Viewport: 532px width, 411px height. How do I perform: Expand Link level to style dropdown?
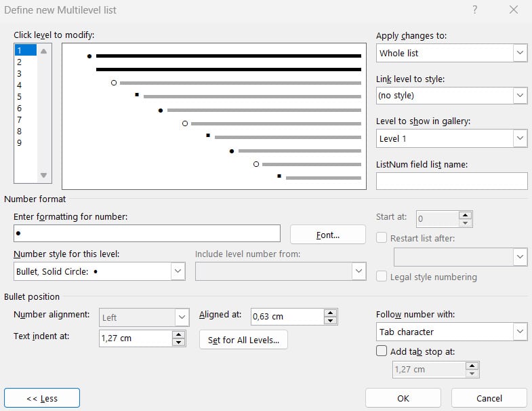pos(520,96)
